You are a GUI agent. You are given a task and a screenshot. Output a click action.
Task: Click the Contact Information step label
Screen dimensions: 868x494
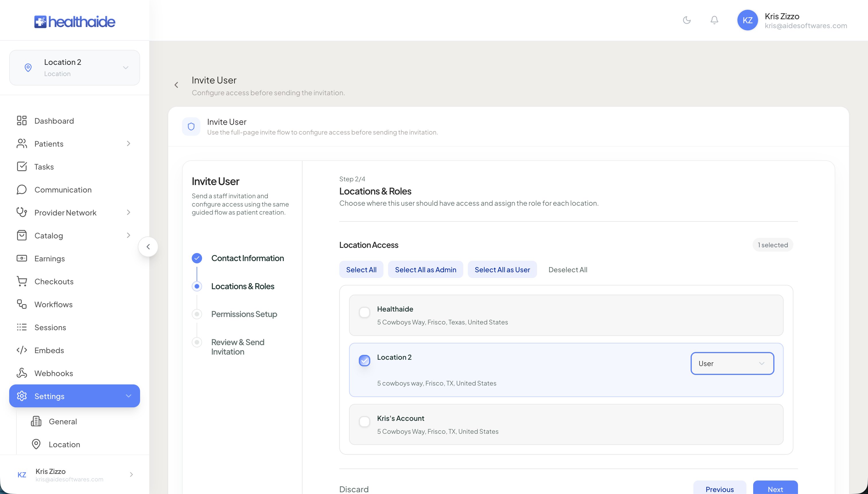tap(247, 258)
